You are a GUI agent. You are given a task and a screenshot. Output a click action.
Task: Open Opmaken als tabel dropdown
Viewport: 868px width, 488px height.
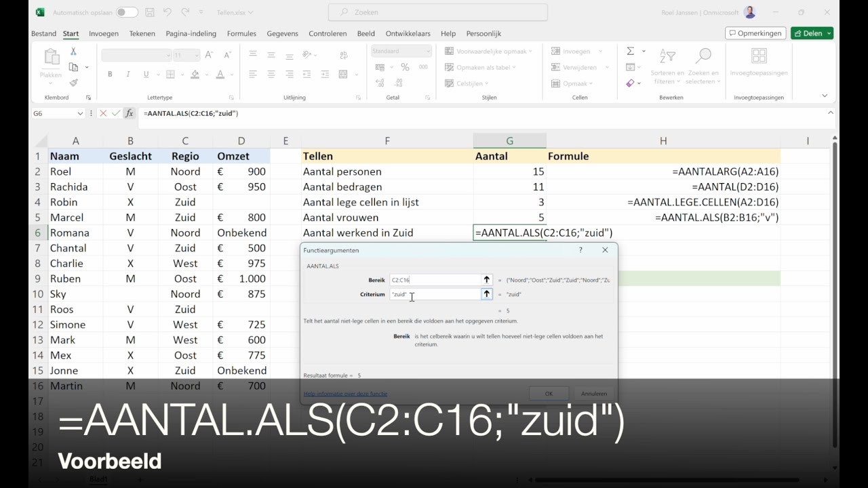(x=480, y=67)
